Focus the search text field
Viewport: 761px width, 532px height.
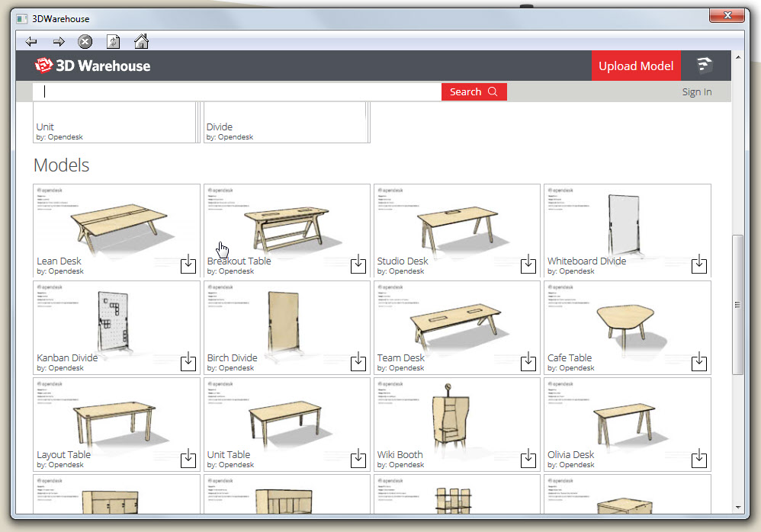coord(237,91)
